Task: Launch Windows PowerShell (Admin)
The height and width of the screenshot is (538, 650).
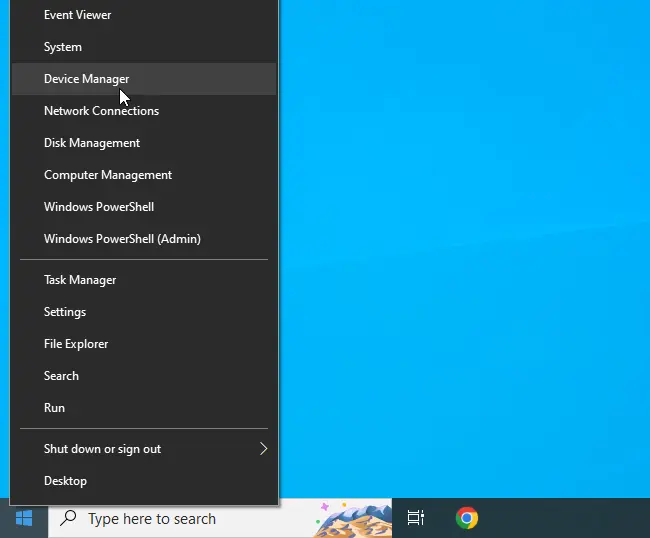Action: pos(144,238)
